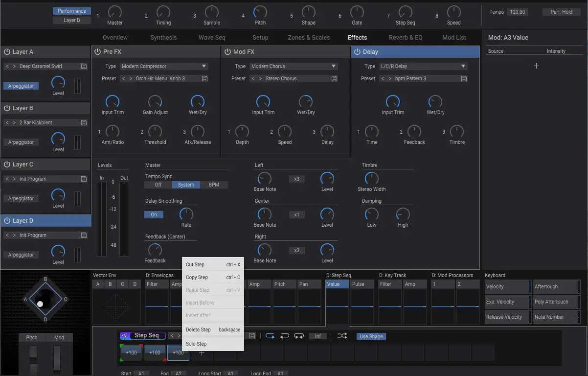Open the Delay Type L/C/R Delay dropdown

click(423, 67)
